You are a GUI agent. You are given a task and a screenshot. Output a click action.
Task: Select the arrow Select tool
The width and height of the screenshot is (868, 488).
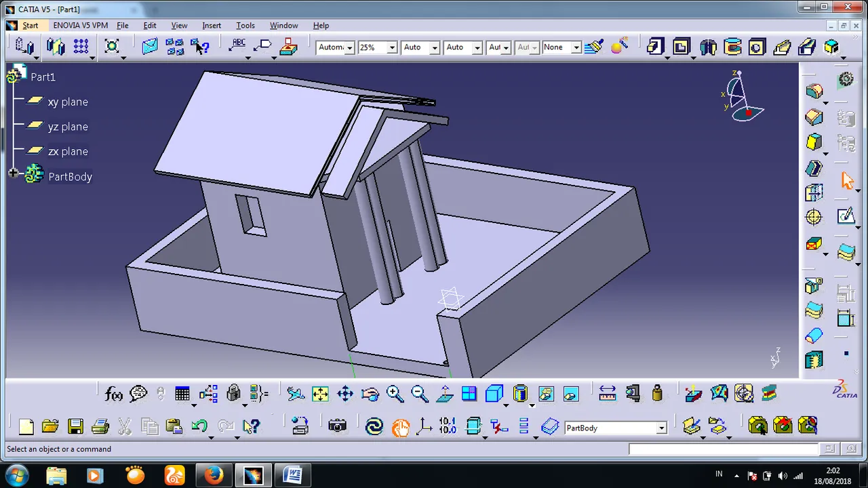coord(847,181)
